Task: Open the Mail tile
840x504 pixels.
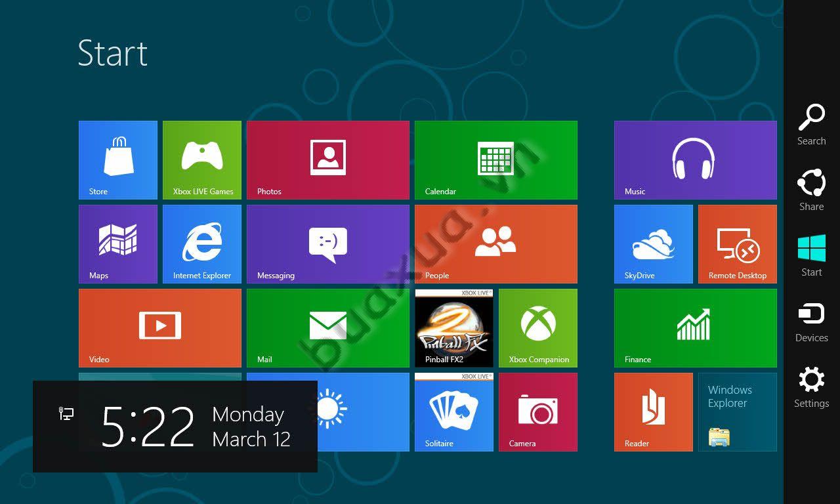Action: [x=328, y=328]
